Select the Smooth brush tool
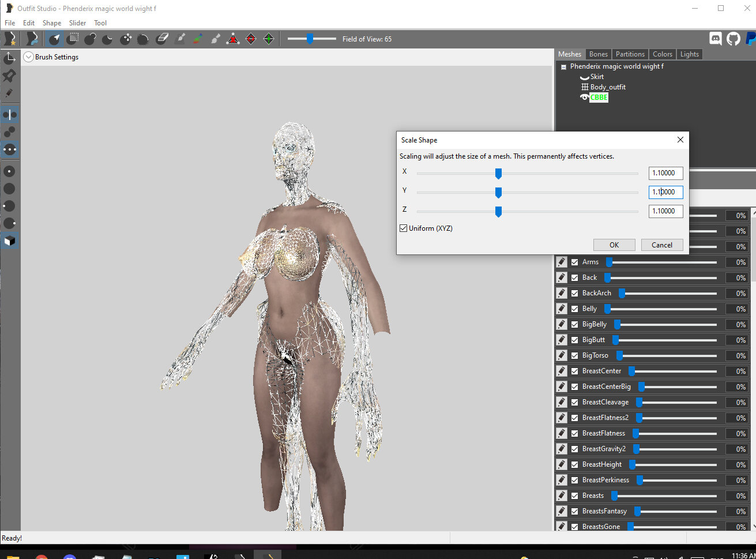 [144, 39]
